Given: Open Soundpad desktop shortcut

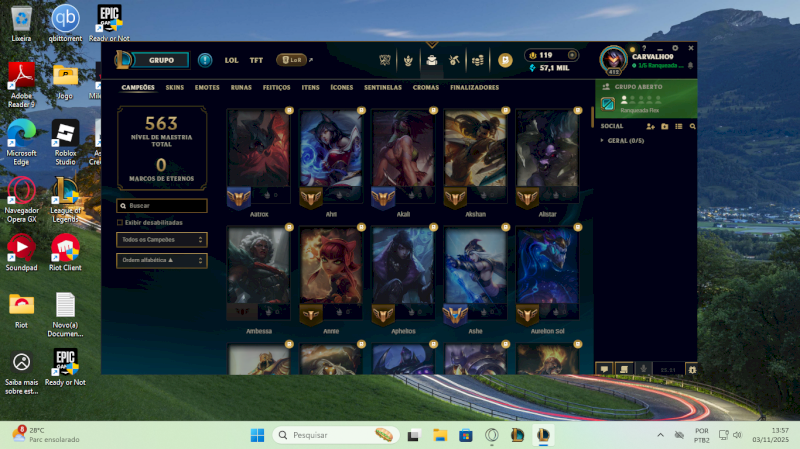Looking at the screenshot, I should tap(21, 253).
